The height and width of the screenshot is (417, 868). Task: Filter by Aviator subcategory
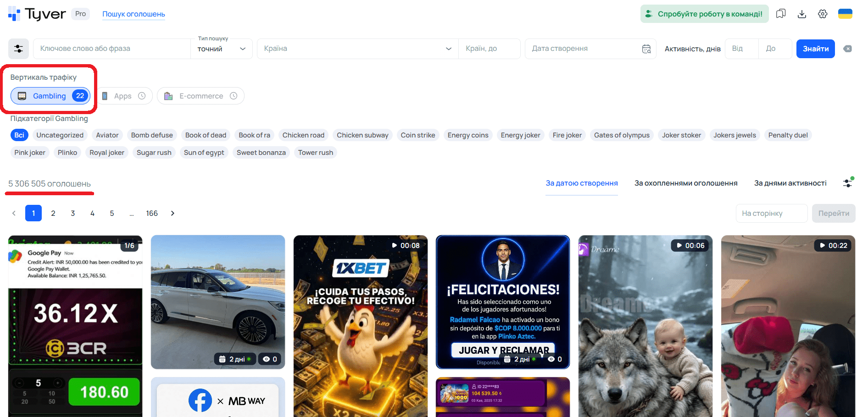point(107,135)
